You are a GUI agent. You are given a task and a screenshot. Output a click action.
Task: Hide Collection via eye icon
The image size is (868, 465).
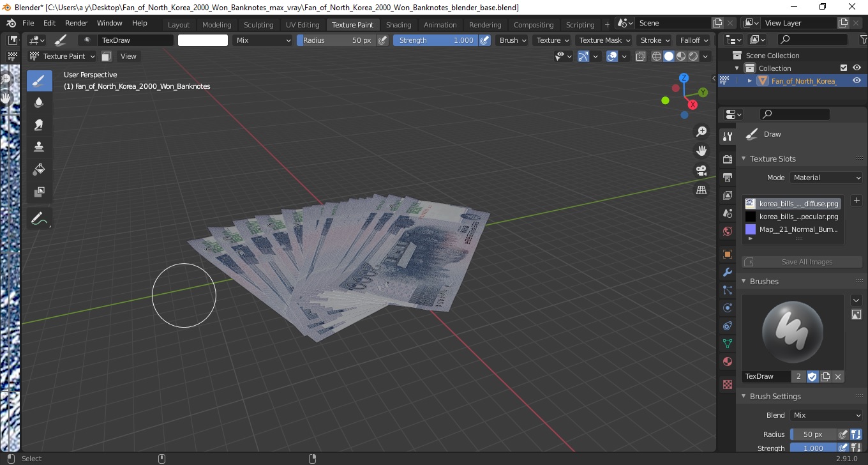point(857,68)
